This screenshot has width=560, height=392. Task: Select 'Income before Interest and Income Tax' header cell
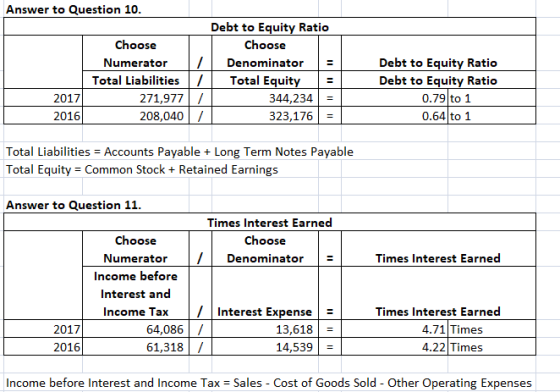pyautogui.click(x=136, y=293)
